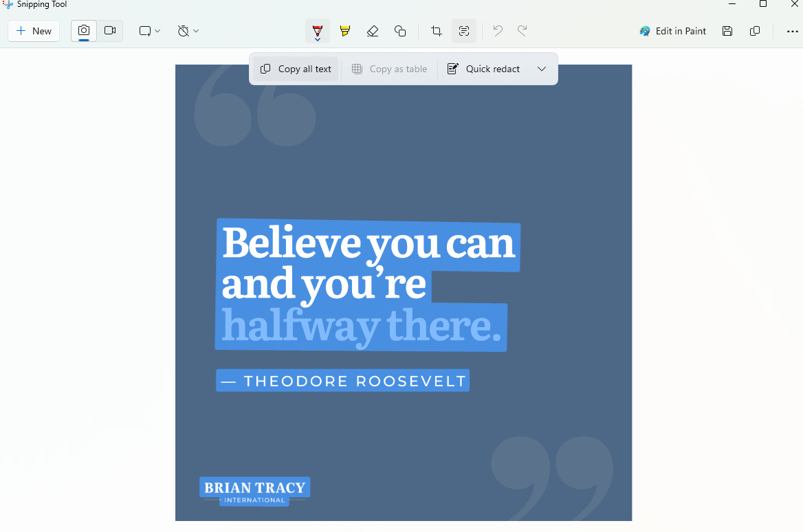Click the Save as icon
Screen dimensions: 803x532
point(727,31)
